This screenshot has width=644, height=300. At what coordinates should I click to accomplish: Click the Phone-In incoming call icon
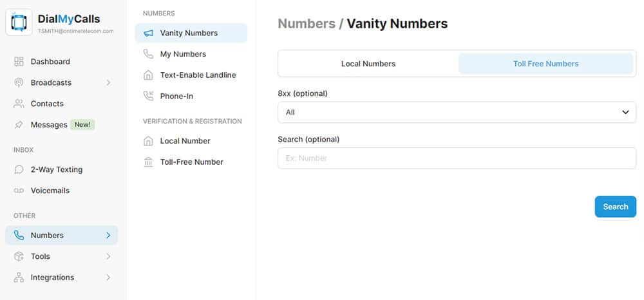point(149,97)
